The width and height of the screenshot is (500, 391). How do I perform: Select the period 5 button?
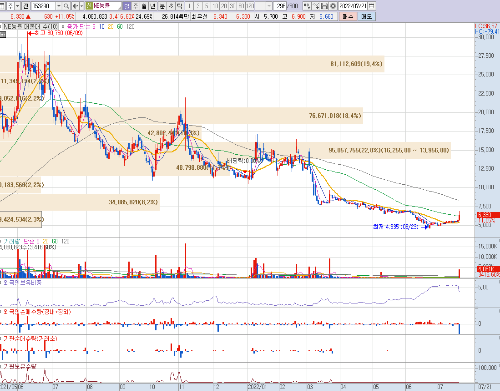(207, 6)
